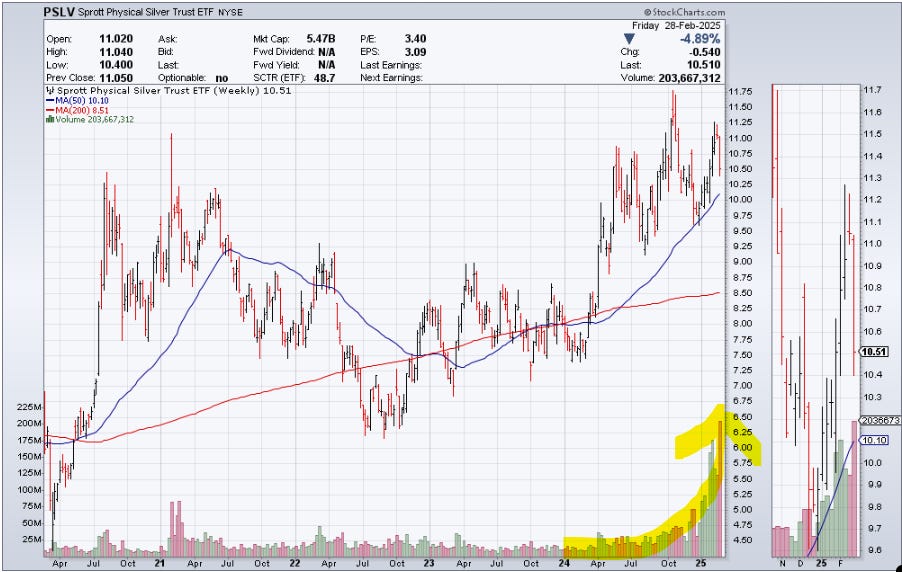
Task: Click the Mkt Cap value 5.47B
Action: point(320,39)
